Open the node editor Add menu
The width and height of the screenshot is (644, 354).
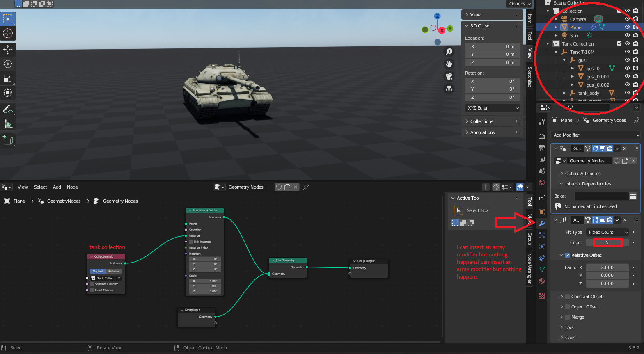point(57,187)
